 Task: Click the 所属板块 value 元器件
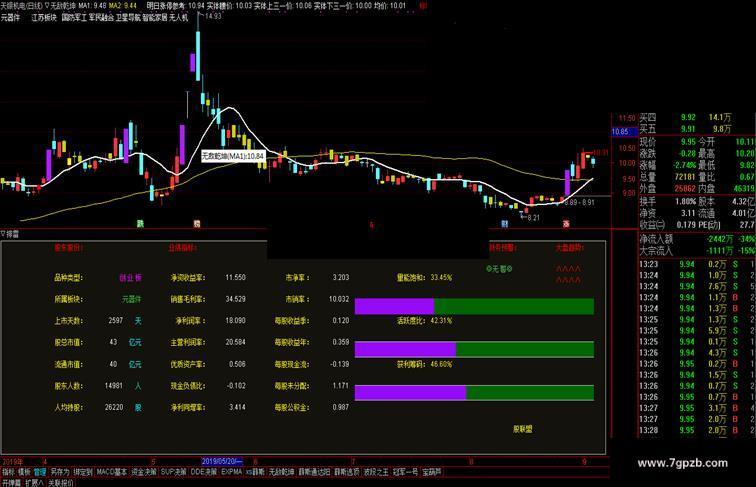tap(132, 299)
